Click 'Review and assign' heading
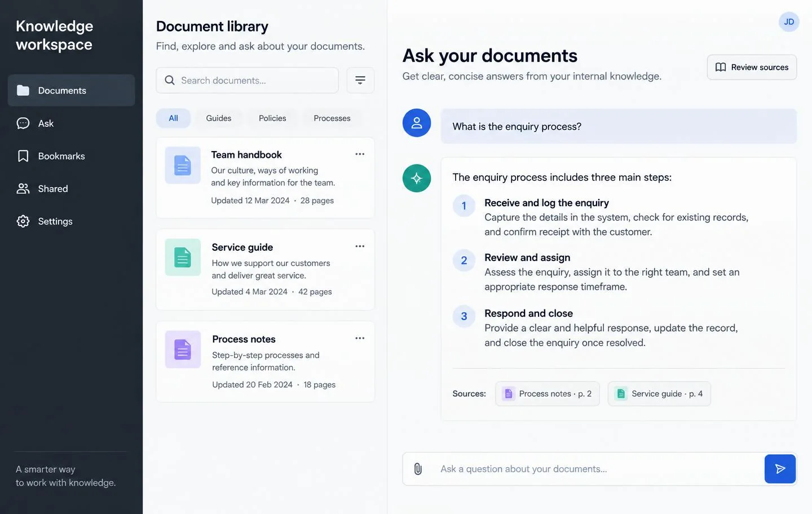Viewport: 812px width, 514px height. point(527,258)
